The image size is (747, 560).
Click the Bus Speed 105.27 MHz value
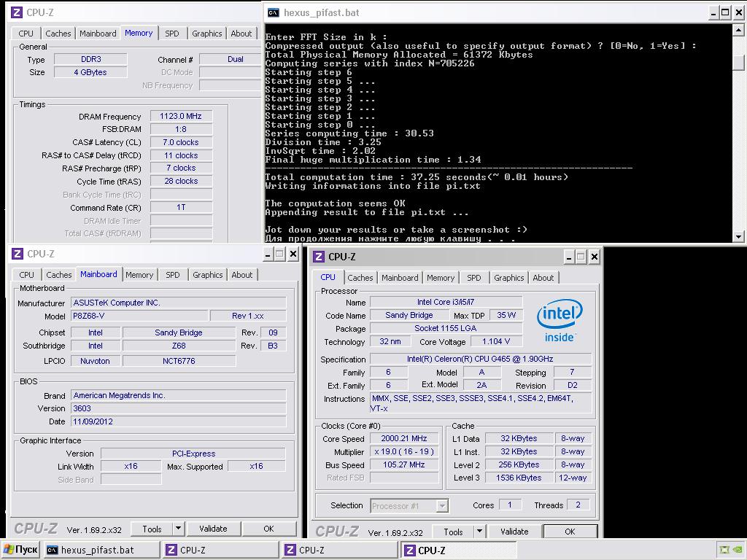coord(404,464)
